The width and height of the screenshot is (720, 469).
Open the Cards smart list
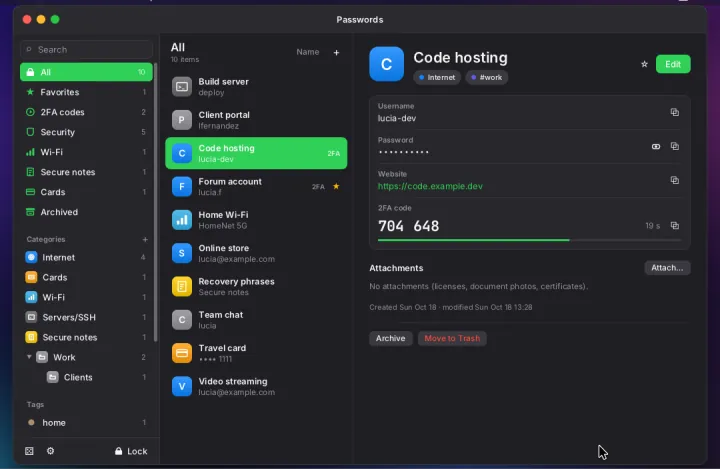click(86, 192)
